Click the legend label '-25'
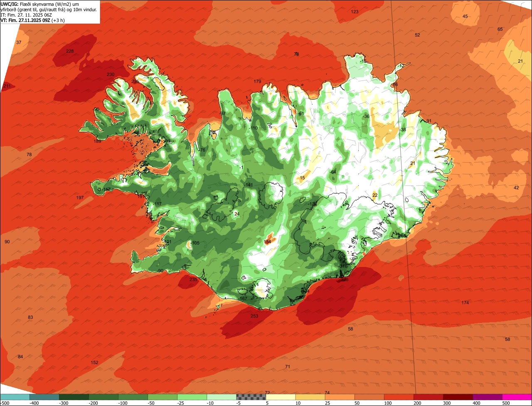Screen dimensions: 532x406 coord(181,403)
